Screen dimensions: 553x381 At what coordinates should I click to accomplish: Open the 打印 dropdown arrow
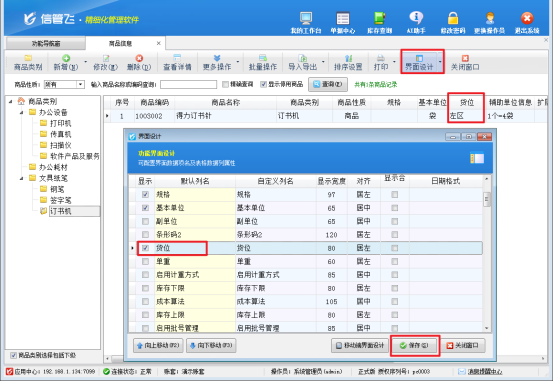[x=394, y=62]
